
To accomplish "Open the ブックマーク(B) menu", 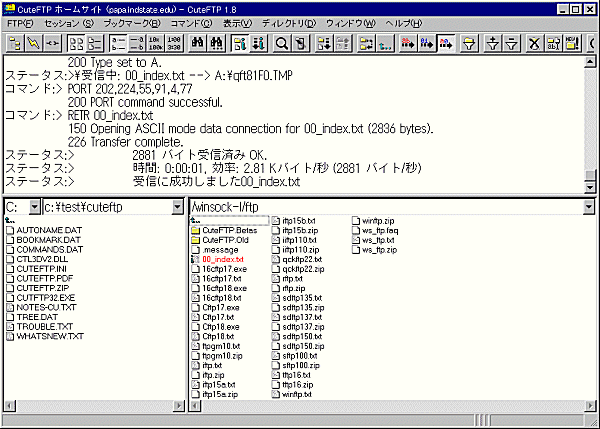I will coord(132,24).
